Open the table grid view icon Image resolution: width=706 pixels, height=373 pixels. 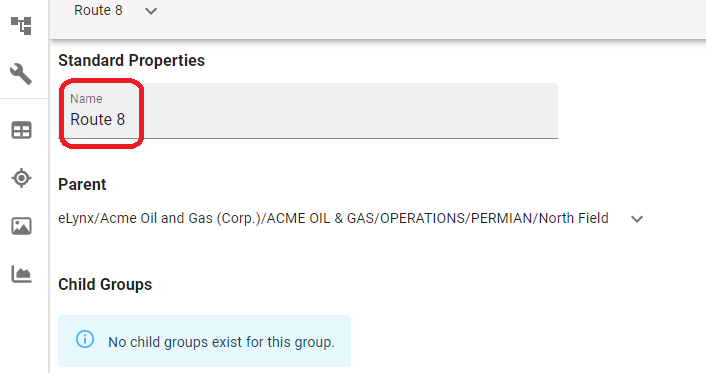(x=21, y=130)
